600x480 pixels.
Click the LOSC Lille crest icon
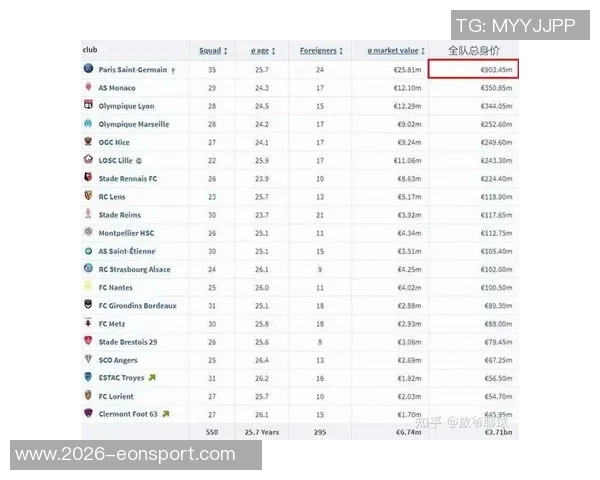[x=89, y=160]
